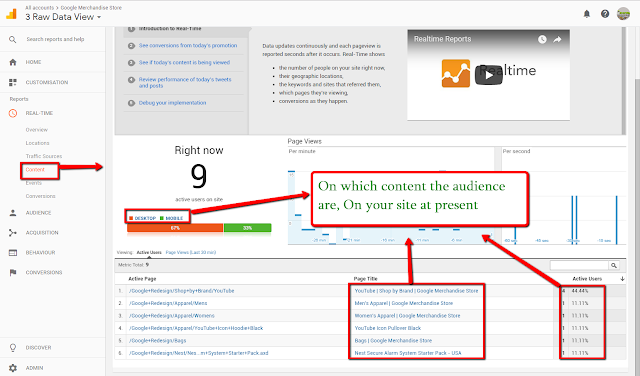Image resolution: width=640 pixels, height=376 pixels.
Task: Switch to the Active Users view tab
Action: 149,253
